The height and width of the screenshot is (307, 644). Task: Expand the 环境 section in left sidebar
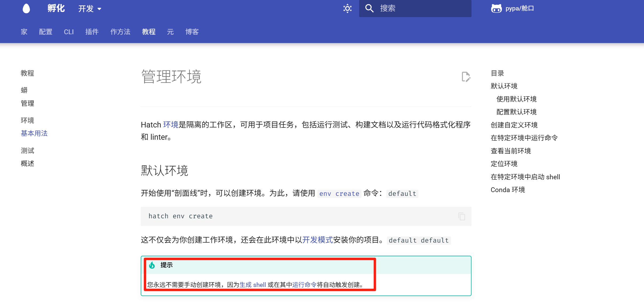coord(27,120)
